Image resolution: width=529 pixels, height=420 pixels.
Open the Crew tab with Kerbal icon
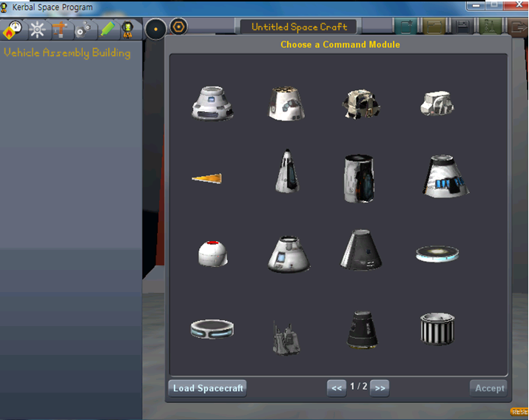128,30
